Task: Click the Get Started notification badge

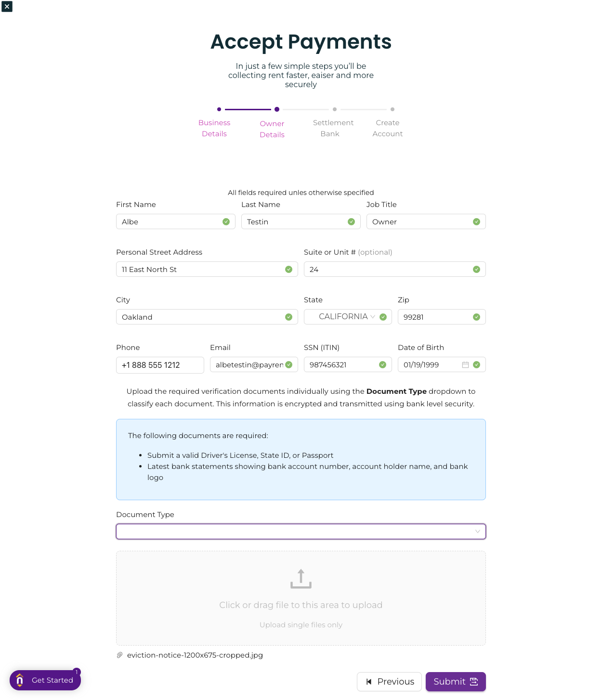Action: [x=77, y=672]
